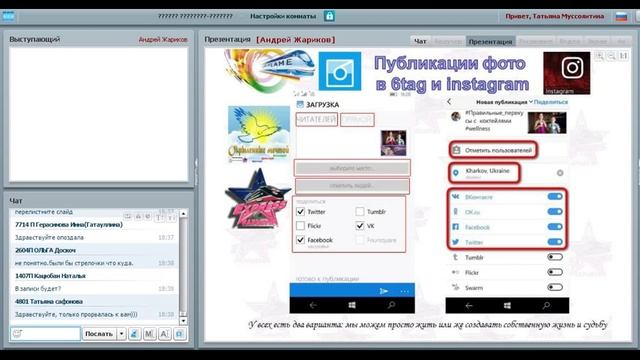Image resolution: width=640 pixels, height=360 pixels.
Task: Toggle the Foursquare checkbox in 6tag
Action: coord(360,240)
